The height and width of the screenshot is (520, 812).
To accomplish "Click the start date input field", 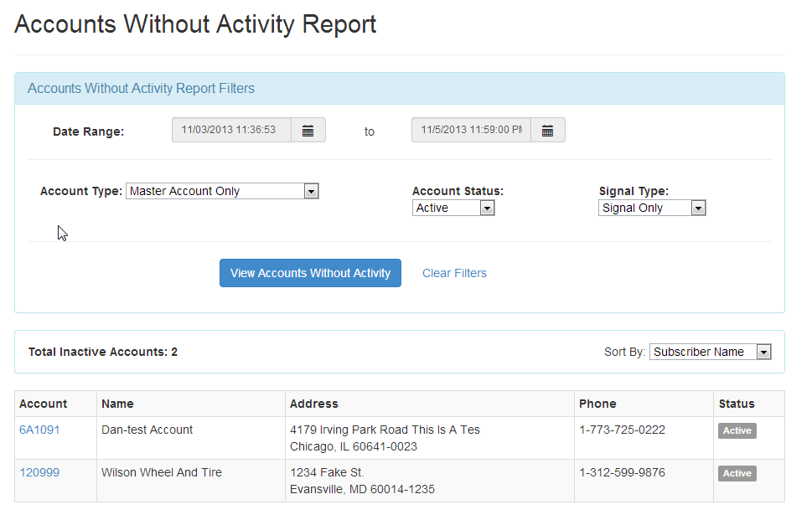I will [x=231, y=130].
